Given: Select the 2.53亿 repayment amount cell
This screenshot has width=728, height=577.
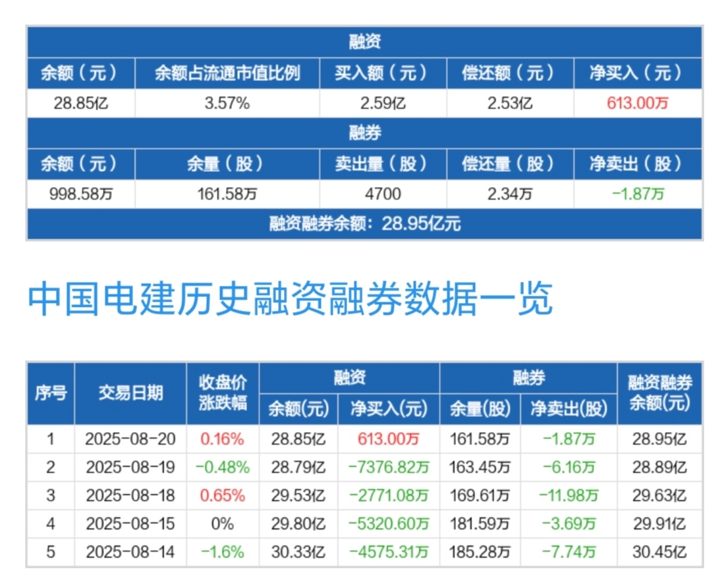Looking at the screenshot, I should point(510,103).
